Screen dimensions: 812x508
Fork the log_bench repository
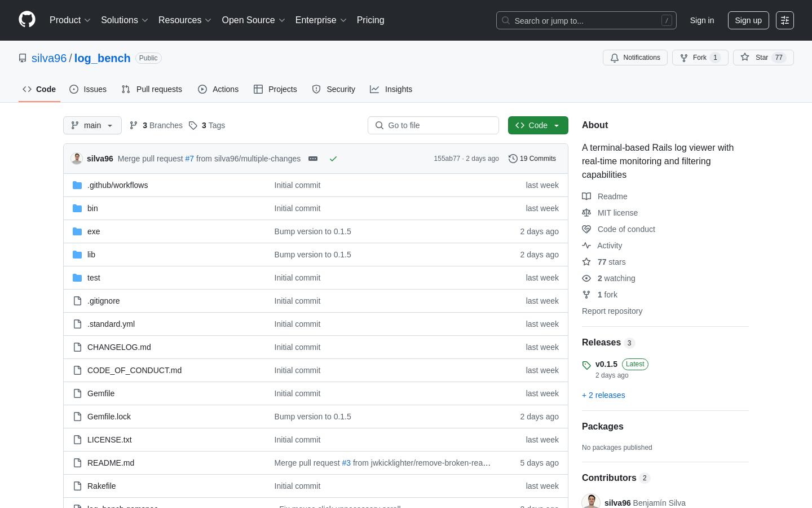pyautogui.click(x=700, y=58)
